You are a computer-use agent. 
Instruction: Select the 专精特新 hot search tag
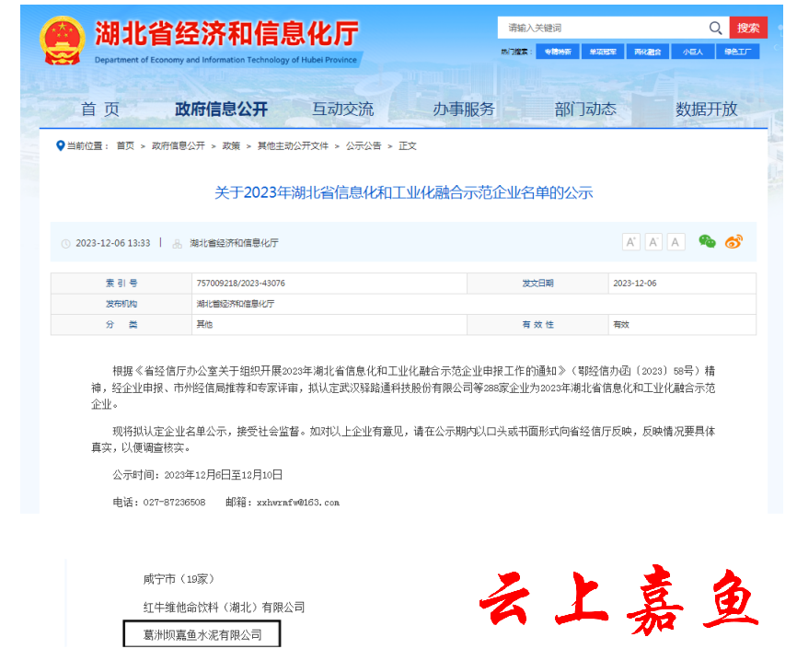(558, 52)
